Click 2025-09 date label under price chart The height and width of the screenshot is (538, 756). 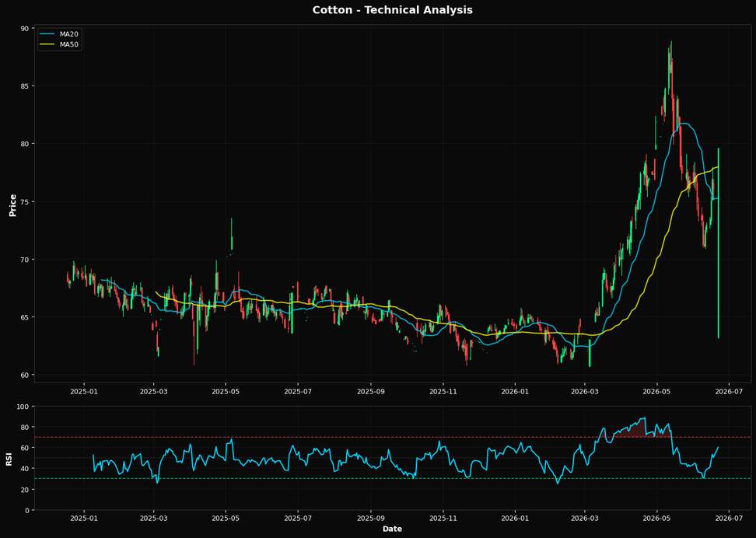[x=371, y=392]
